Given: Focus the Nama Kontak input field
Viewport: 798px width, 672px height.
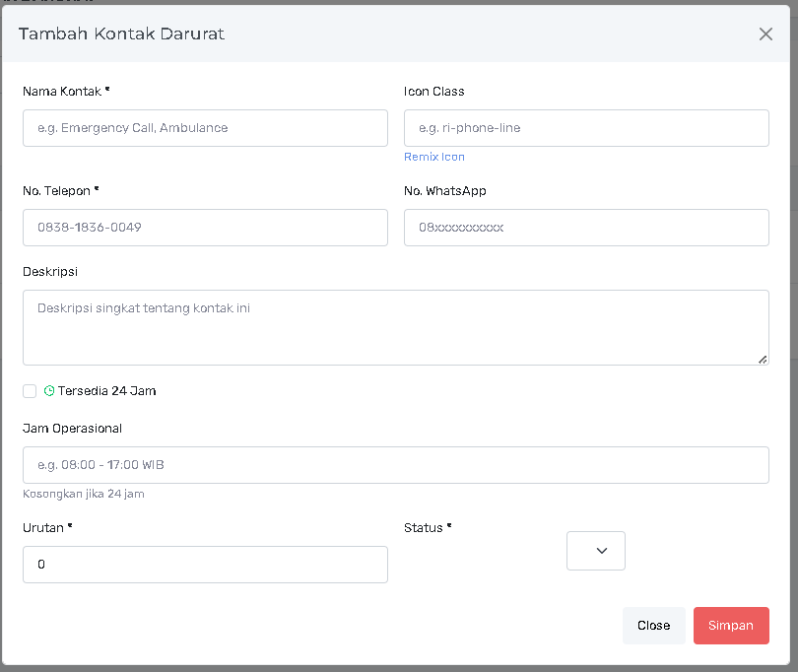Looking at the screenshot, I should 205,128.
